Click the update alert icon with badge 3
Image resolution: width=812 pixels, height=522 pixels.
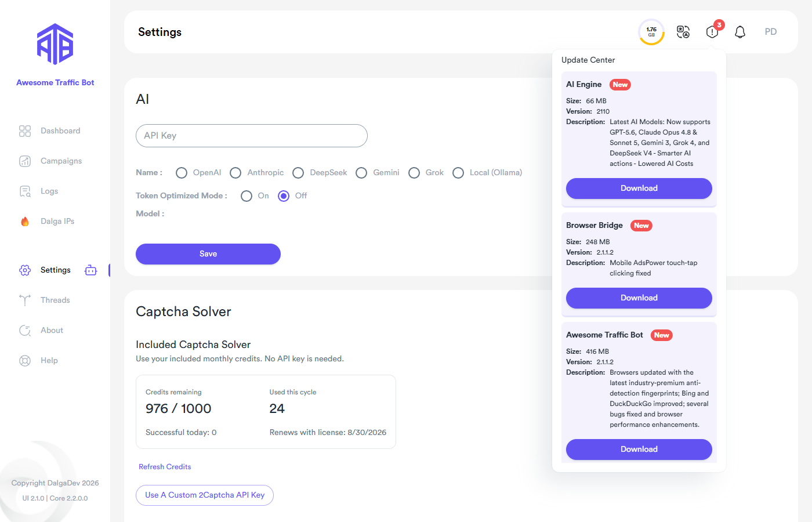pyautogui.click(x=712, y=32)
